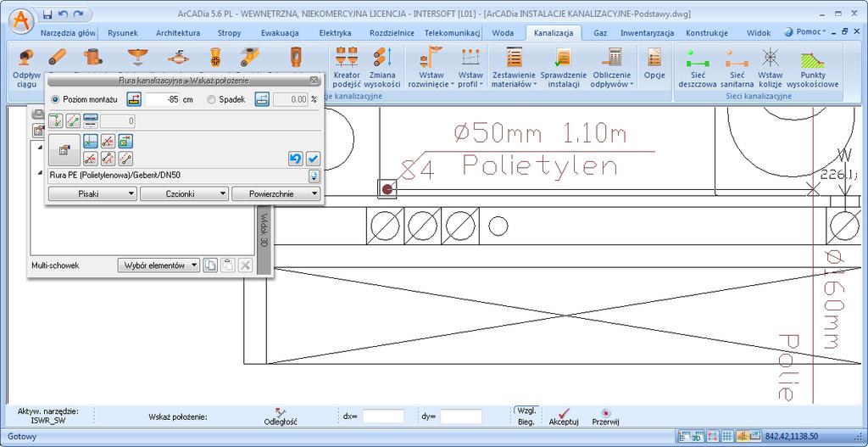Redo via quick-access toolbar arrow
This screenshot has width=868, height=447.
click(x=78, y=14)
